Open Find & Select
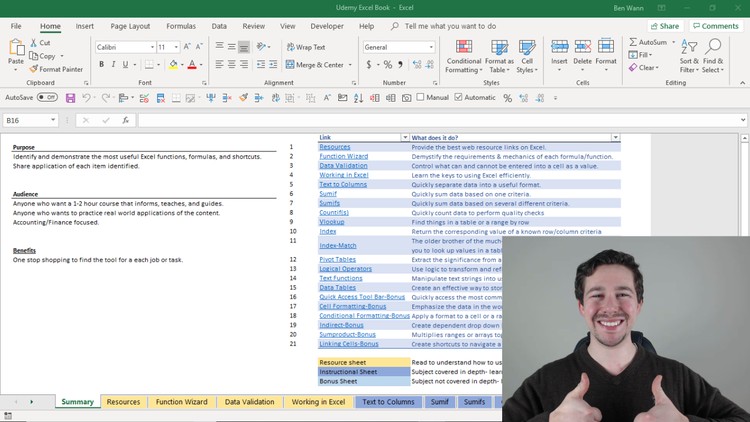Viewport: 750px width, 422px height. point(713,56)
